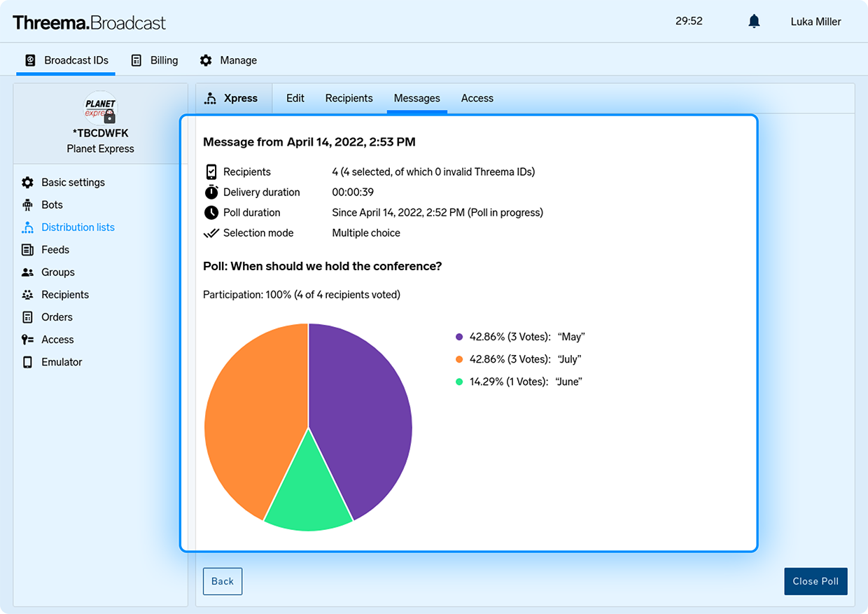868x614 pixels.
Task: Click the Multiple choice value
Action: pyautogui.click(x=366, y=232)
